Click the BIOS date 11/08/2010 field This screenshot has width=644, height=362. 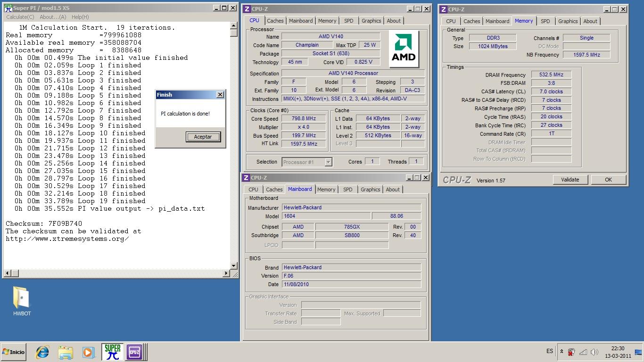pos(351,284)
